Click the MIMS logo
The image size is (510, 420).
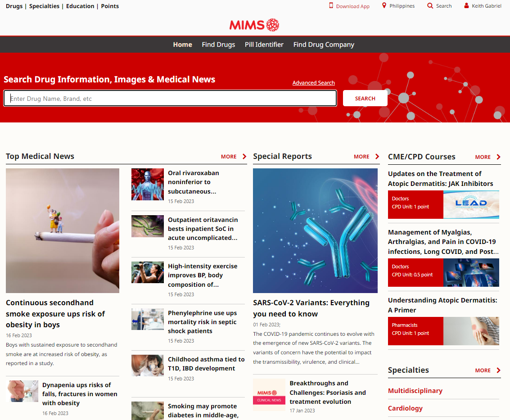pyautogui.click(x=254, y=25)
